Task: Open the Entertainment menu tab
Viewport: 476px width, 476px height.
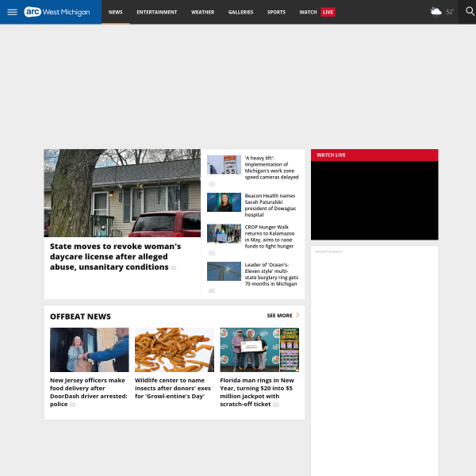Action: (x=157, y=12)
